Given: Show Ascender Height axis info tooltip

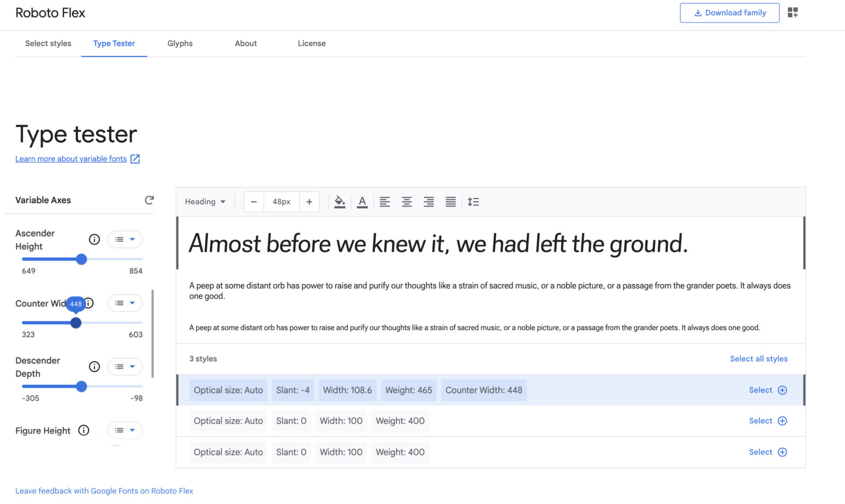Looking at the screenshot, I should pos(94,239).
